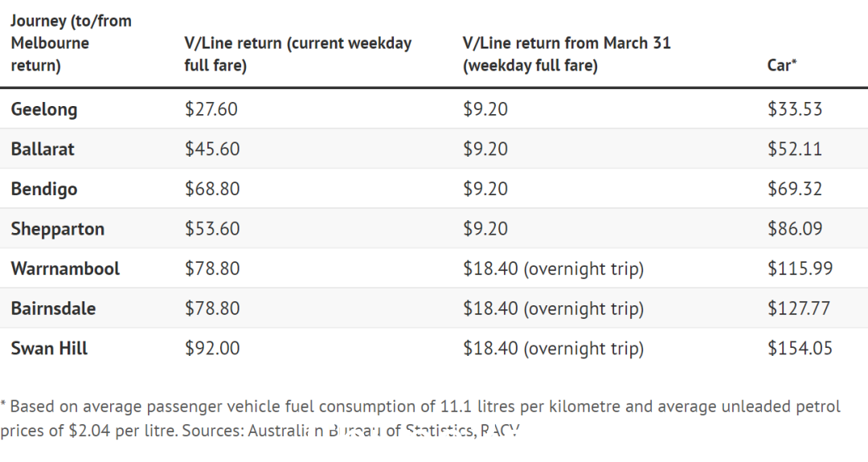Screen dimensions: 868x462
Task: Click the Geelong row label
Action: (x=44, y=109)
